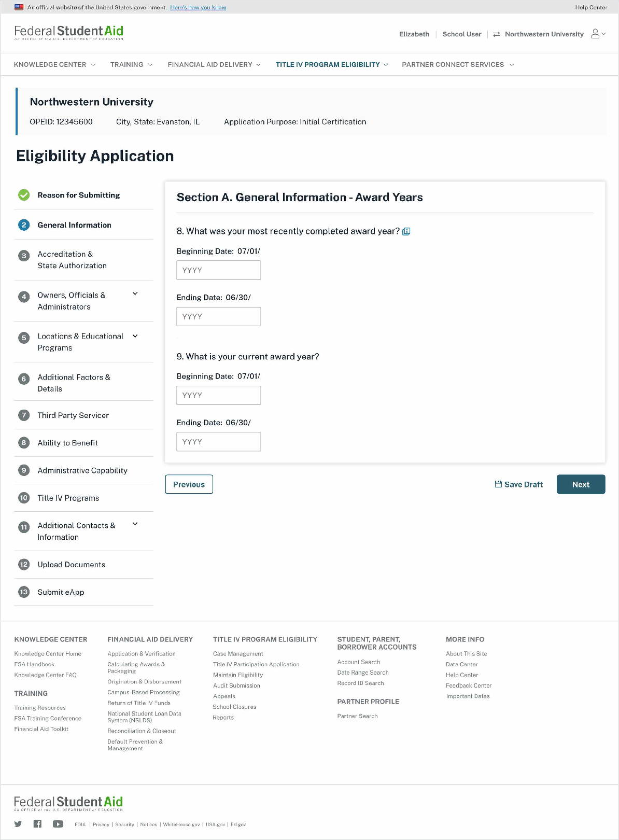Viewport: 619px width, 840px height.
Task: Click the switch school arrows icon
Action: click(496, 34)
